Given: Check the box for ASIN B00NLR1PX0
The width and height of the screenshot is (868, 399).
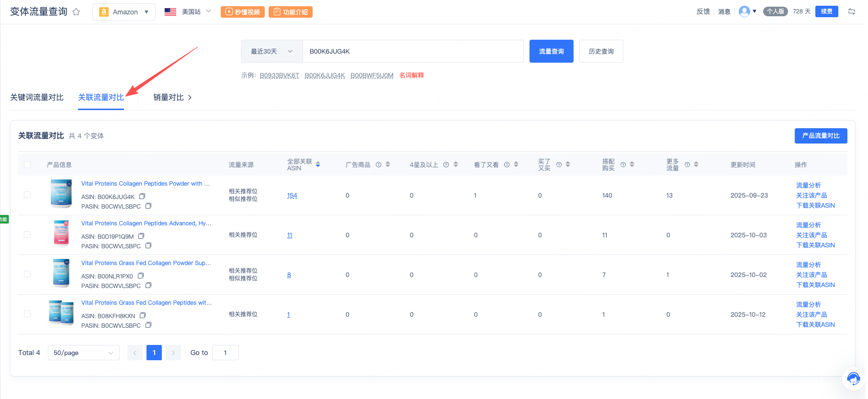Looking at the screenshot, I should (x=27, y=274).
